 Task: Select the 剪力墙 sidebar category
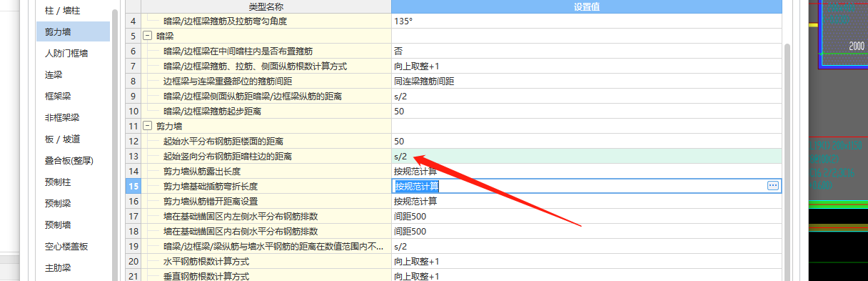(x=74, y=31)
